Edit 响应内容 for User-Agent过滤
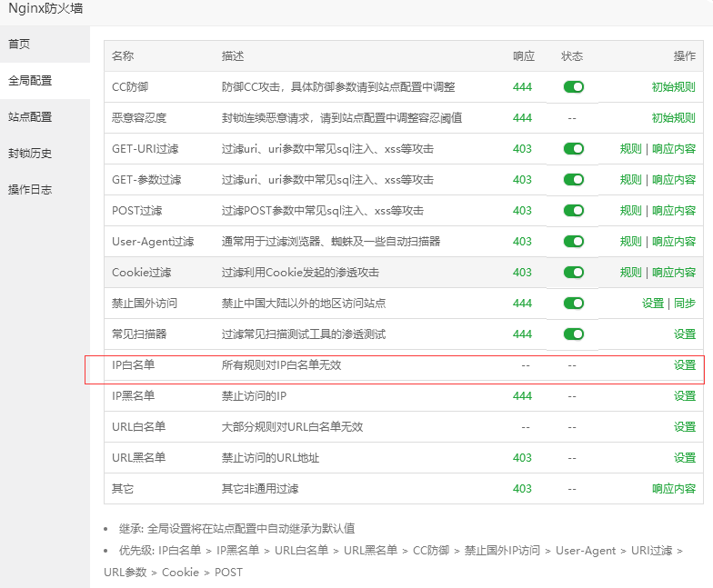Screen dimensions: 713x588 click(673, 242)
